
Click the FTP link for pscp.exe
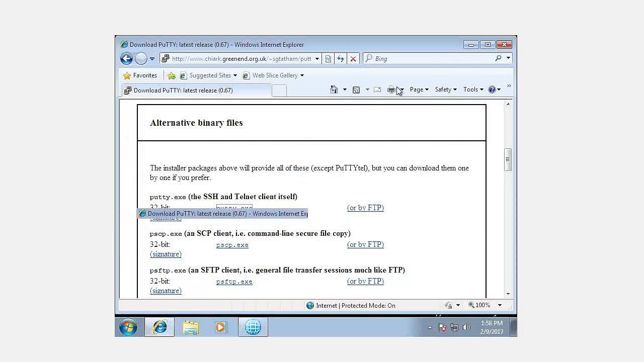(x=365, y=244)
